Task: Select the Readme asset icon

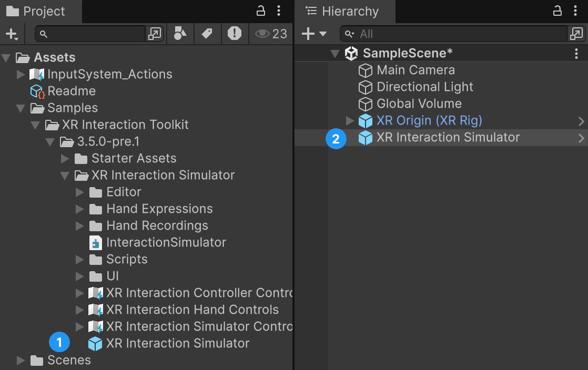Action: (37, 91)
